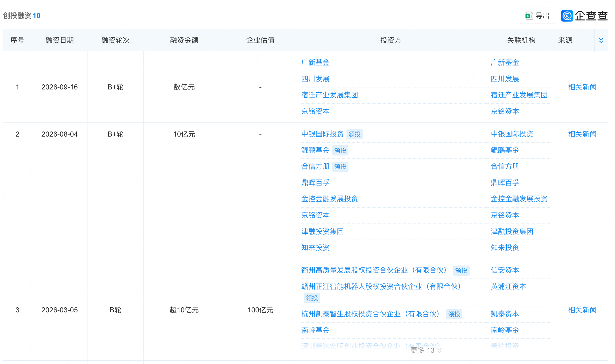Open 南岭基金 in 关联机构 column
The width and height of the screenshot is (615, 364).
[x=505, y=330]
